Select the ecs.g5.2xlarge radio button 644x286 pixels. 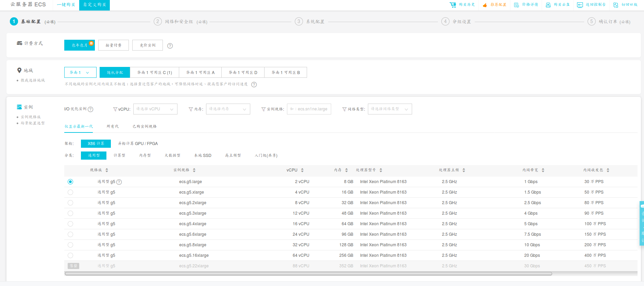(70, 203)
